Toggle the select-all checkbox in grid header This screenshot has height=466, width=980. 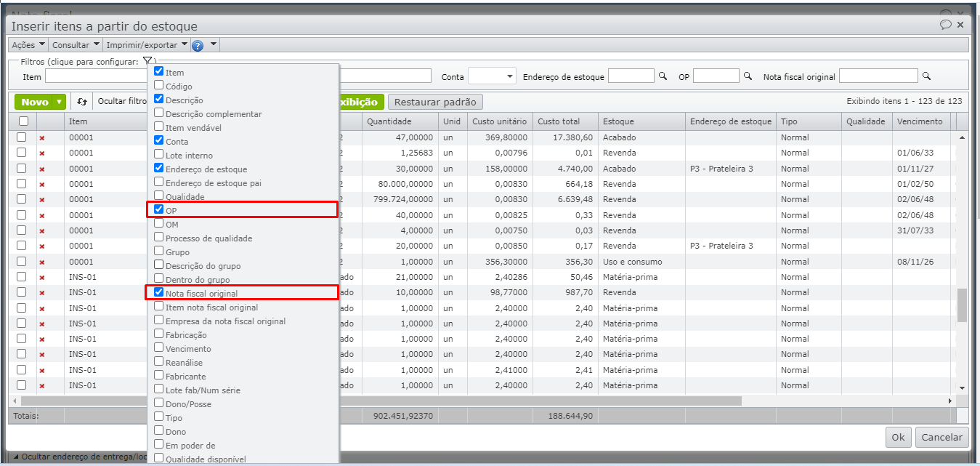(23, 121)
